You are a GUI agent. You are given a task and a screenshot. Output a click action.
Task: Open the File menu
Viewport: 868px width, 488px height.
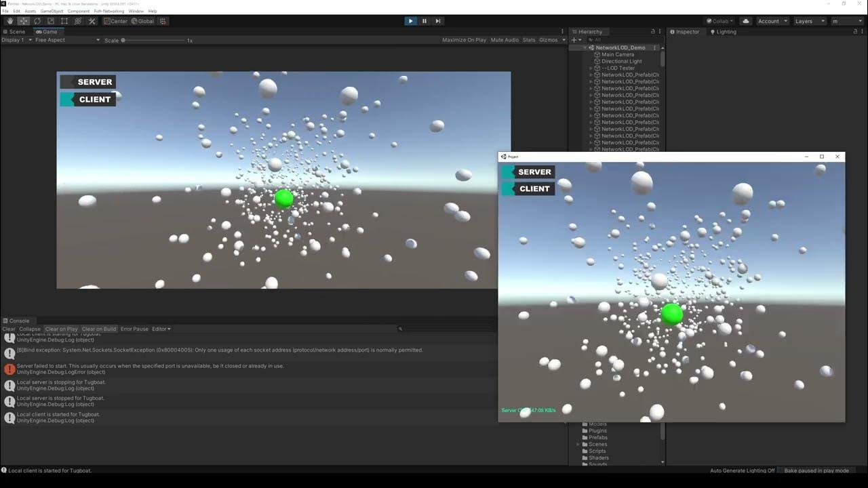point(5,11)
